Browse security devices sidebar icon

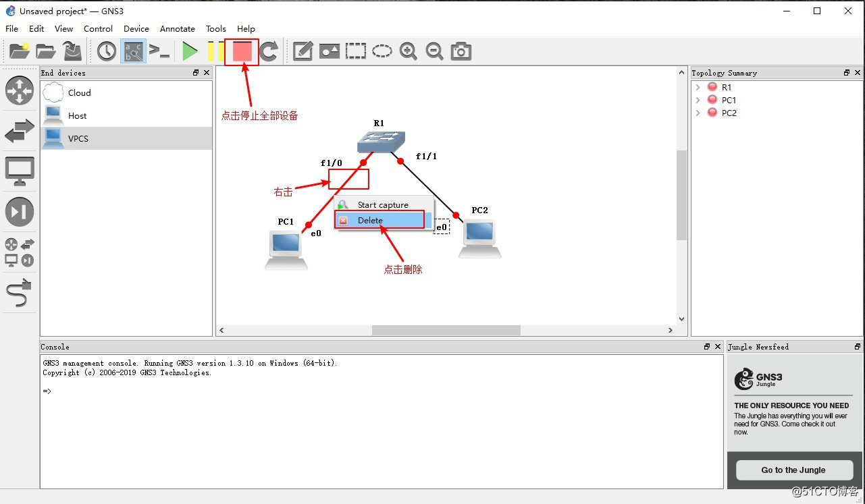(x=20, y=212)
